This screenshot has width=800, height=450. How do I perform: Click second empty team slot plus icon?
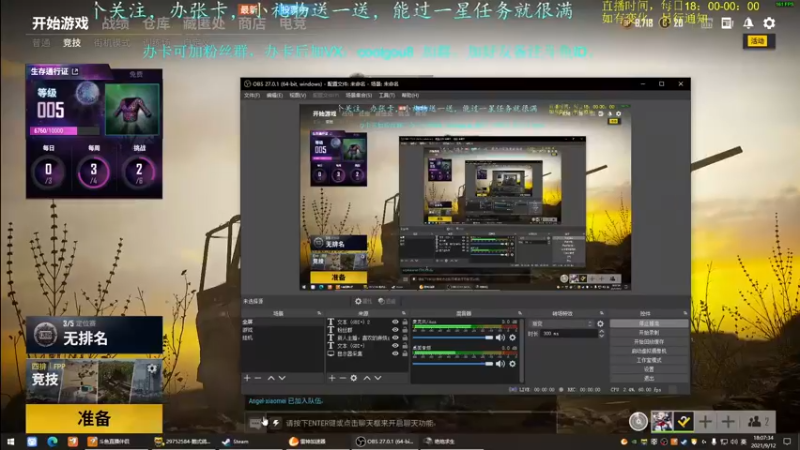click(x=728, y=421)
